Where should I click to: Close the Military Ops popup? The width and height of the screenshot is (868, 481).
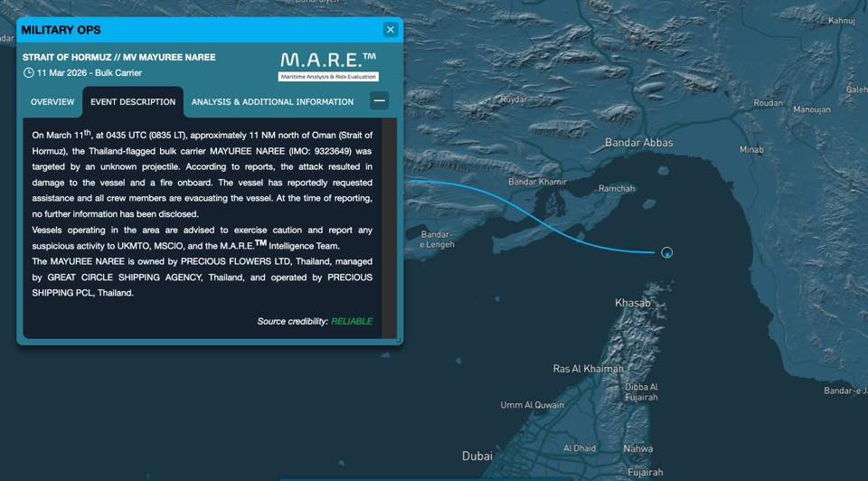(x=390, y=30)
